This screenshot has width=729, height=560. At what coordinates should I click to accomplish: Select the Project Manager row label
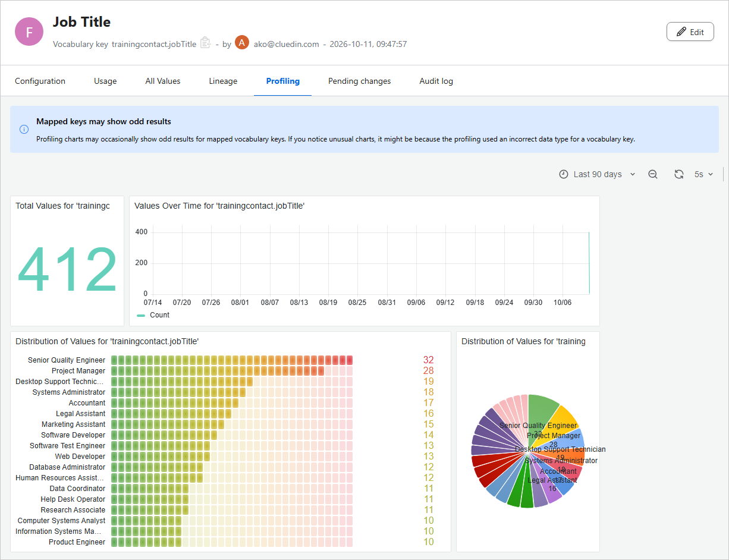78,371
